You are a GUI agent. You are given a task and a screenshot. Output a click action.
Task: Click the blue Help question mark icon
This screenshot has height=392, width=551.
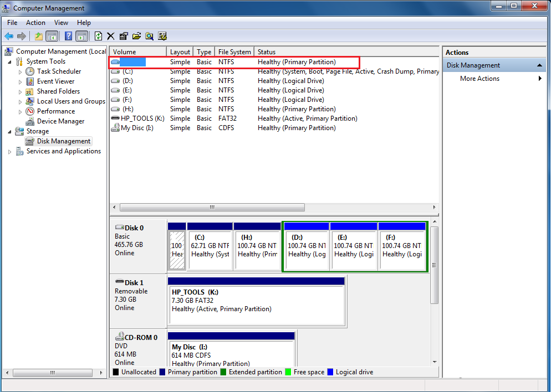click(x=68, y=36)
